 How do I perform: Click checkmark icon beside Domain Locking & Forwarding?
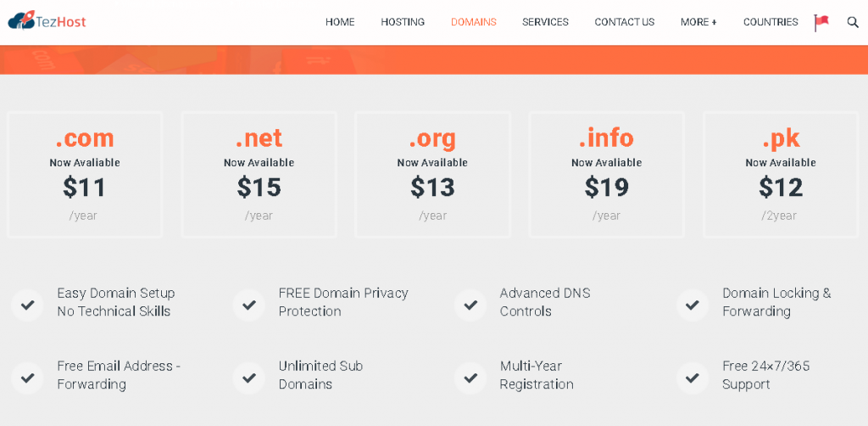tap(693, 304)
